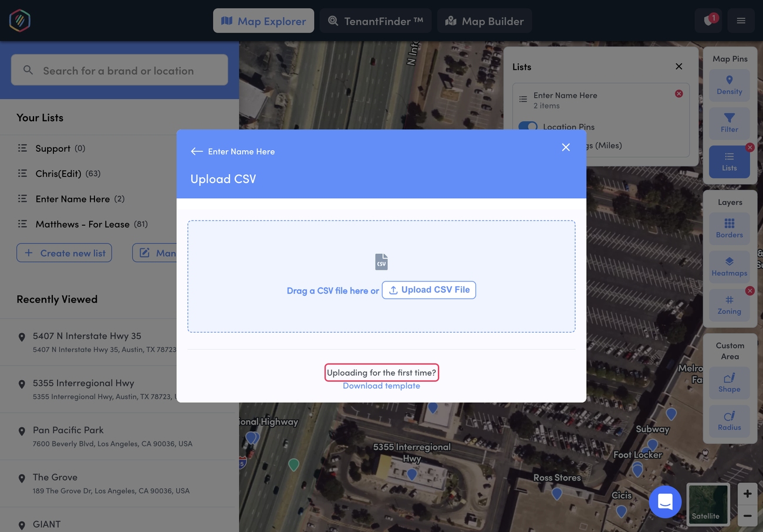Click the app logo in top-left corner
763x532 pixels.
[x=20, y=21]
